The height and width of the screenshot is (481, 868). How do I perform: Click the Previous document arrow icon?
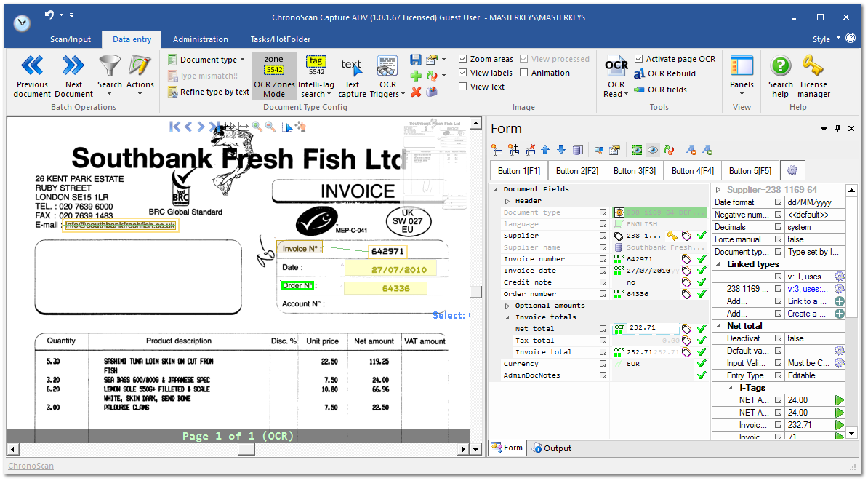[x=32, y=66]
